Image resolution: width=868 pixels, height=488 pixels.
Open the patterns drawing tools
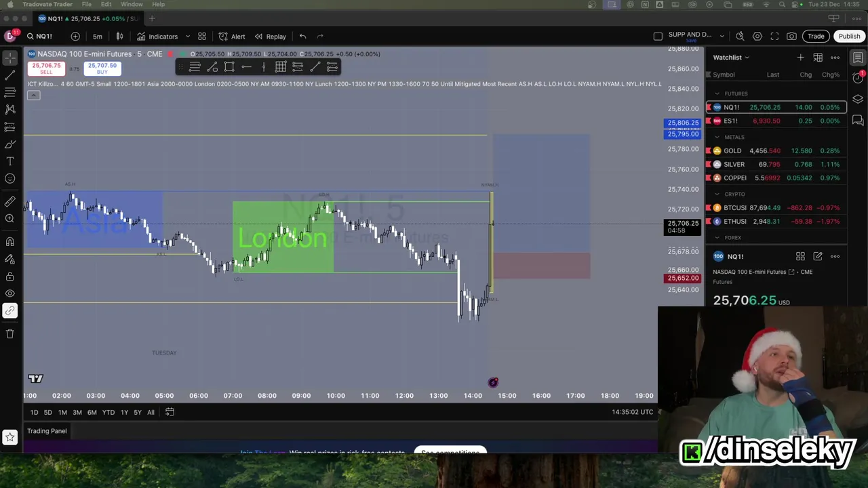[10, 109]
